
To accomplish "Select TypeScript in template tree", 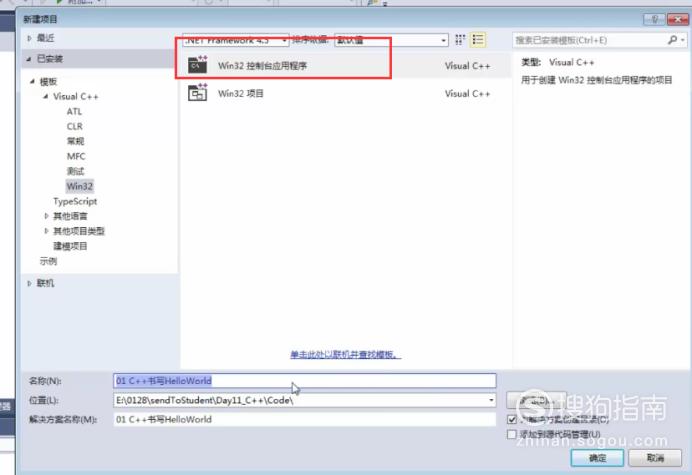I will pos(75,201).
